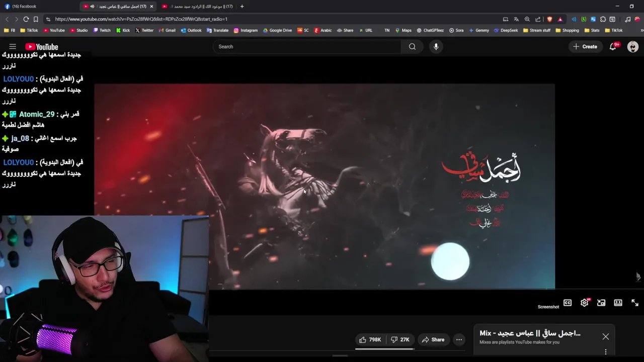Viewport: 644px width, 362px height.
Task: Open the Mix playlist vertical dots menu
Action: click(x=606, y=352)
